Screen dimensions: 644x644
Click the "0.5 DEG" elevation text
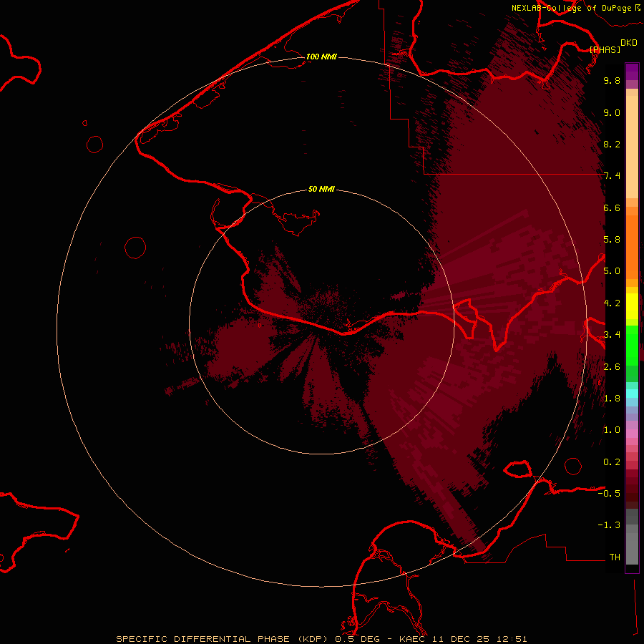(x=357, y=639)
